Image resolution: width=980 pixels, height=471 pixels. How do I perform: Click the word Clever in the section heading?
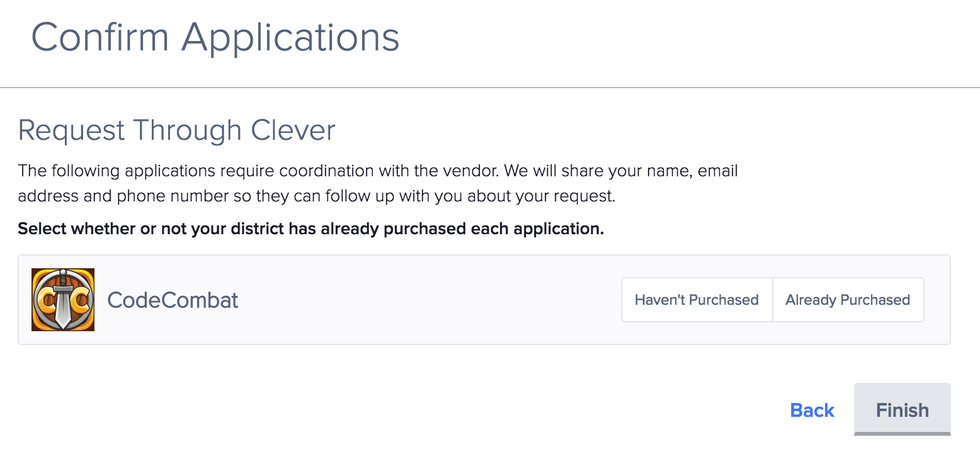[x=293, y=130]
